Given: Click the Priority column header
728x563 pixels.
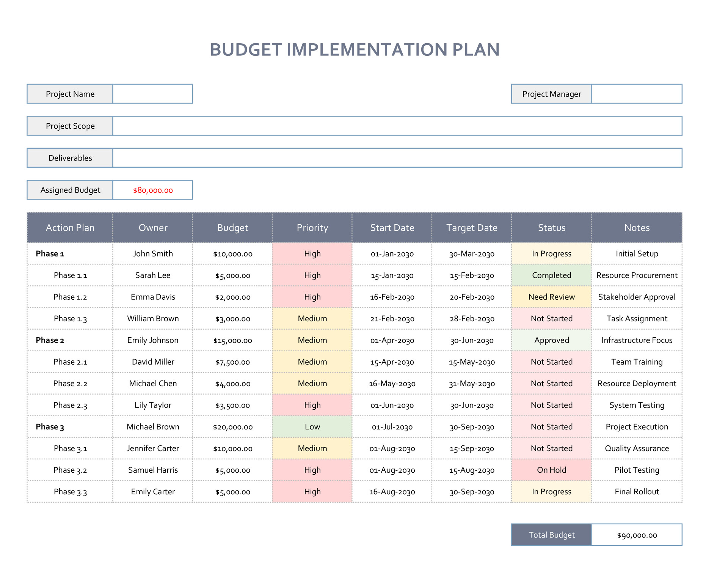Looking at the screenshot, I should (x=312, y=228).
